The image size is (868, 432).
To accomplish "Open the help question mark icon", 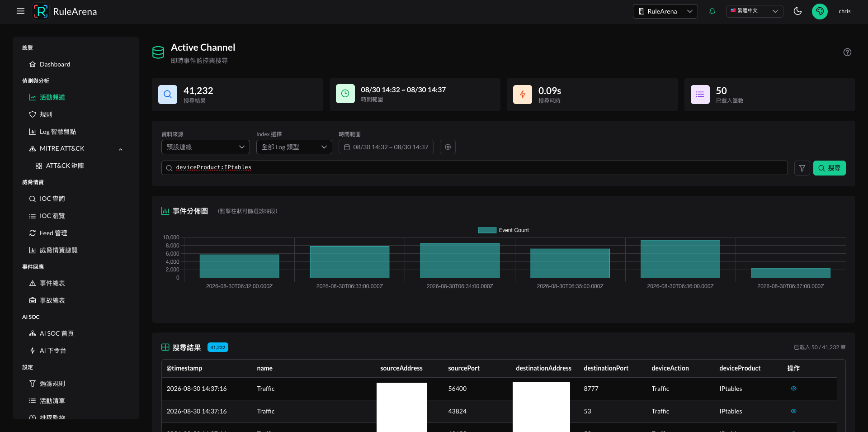I will pos(847,52).
